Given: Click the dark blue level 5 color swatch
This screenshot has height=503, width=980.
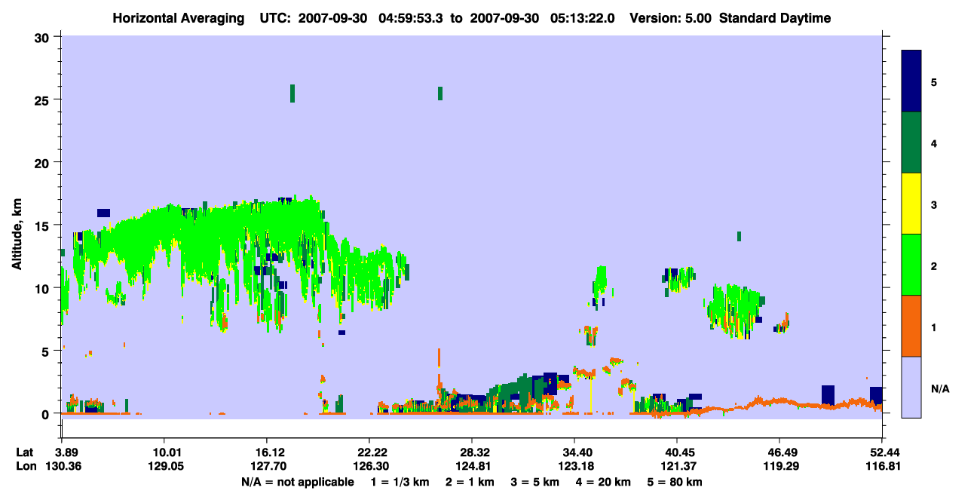Looking at the screenshot, I should point(911,81).
